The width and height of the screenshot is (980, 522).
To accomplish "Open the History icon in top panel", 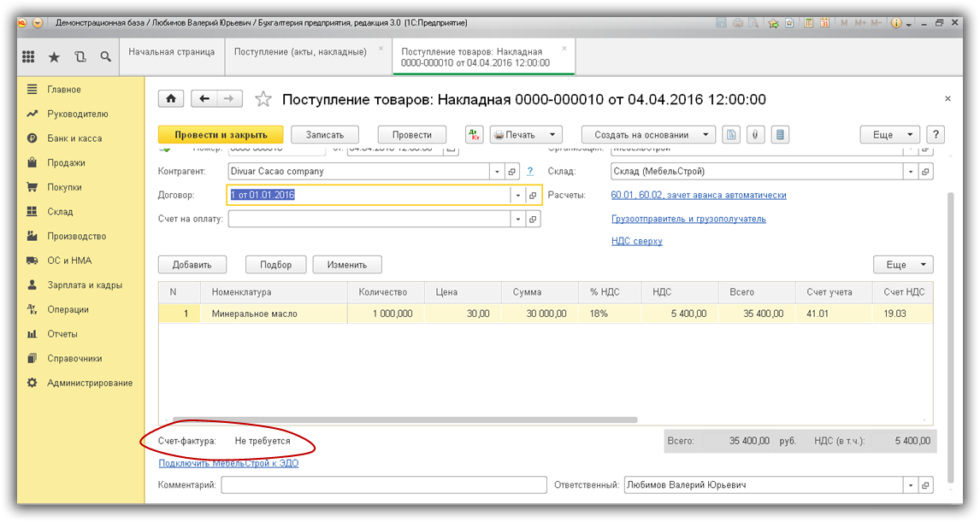I will click(x=80, y=57).
